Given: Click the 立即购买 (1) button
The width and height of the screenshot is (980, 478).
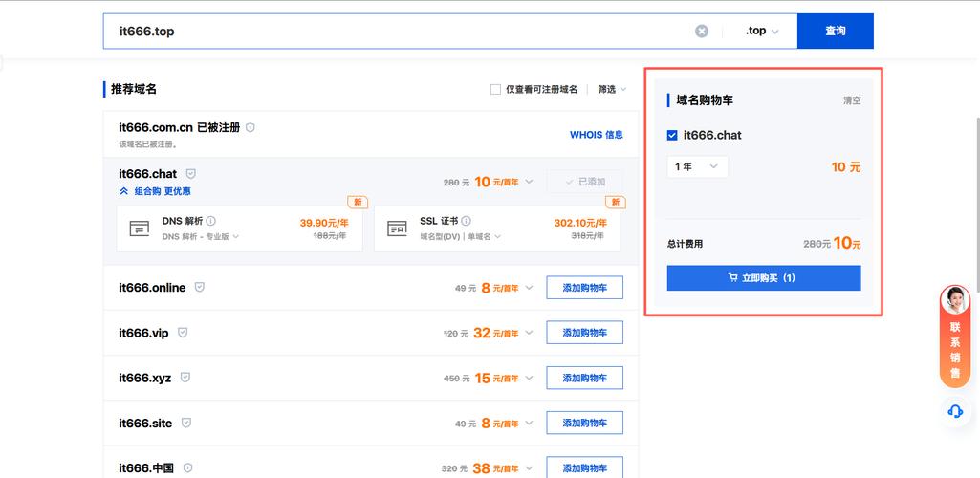Looking at the screenshot, I should point(764,277).
